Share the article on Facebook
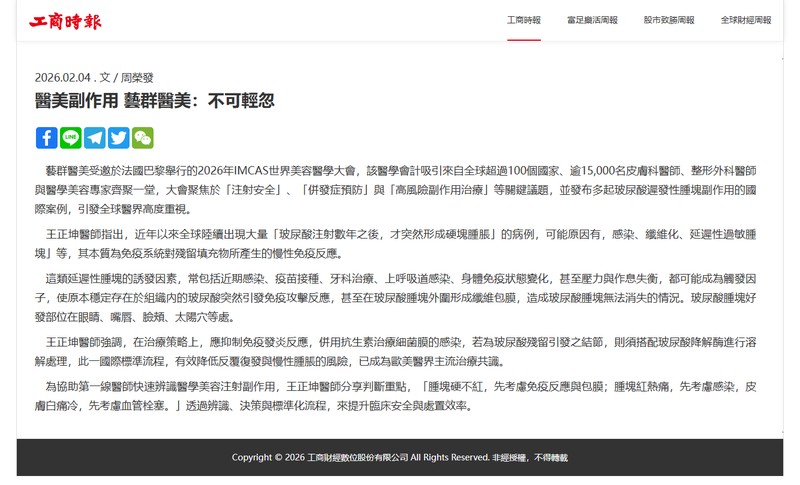The image size is (800, 485). (x=46, y=138)
